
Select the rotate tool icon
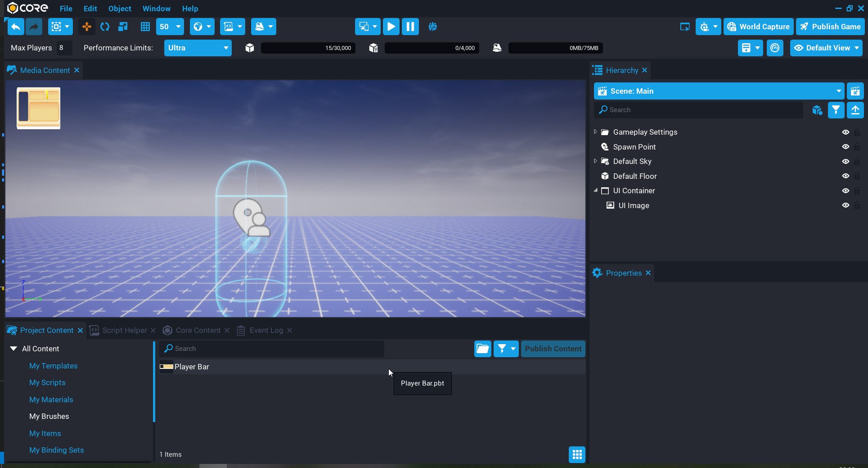(x=105, y=27)
